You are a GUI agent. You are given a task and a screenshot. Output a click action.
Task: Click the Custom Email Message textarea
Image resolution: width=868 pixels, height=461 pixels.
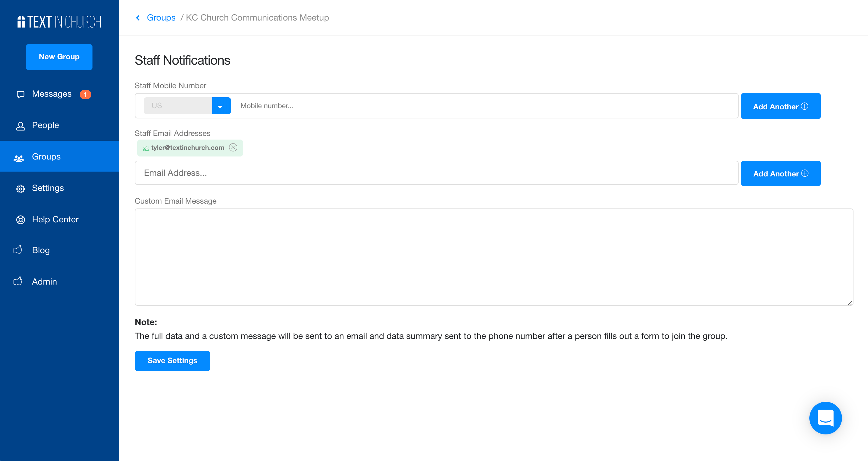pos(494,257)
